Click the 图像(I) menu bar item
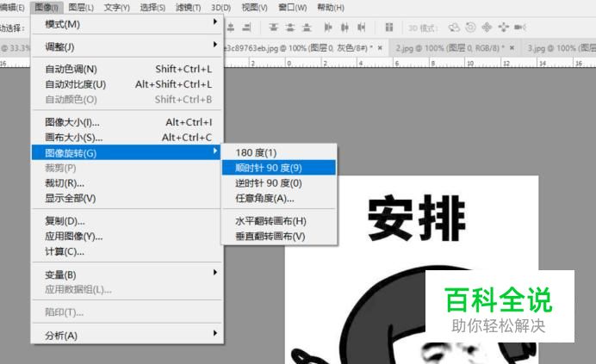 pyautogui.click(x=47, y=7)
